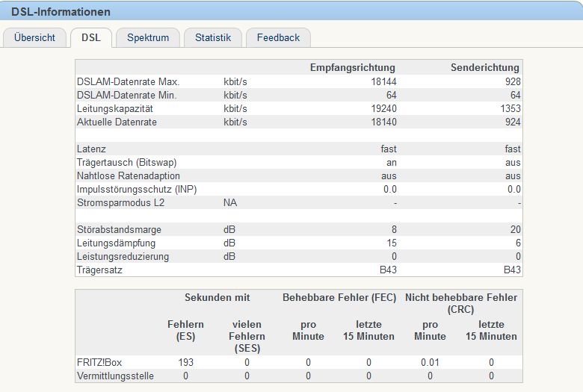This screenshot has height=392, width=583.
Task: Click the Sekunden mit header
Action: pyautogui.click(x=218, y=298)
